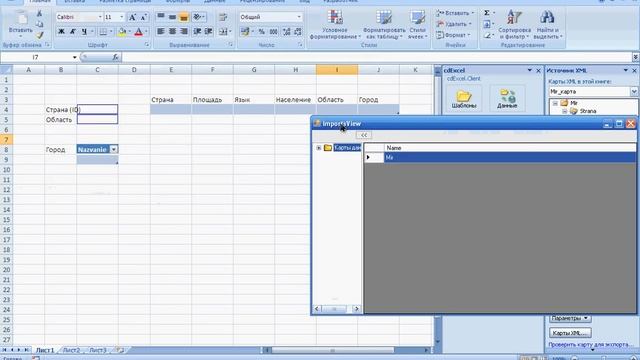This screenshot has width=640, height=360.
Task: Align text to the right
Action: pos(184,31)
